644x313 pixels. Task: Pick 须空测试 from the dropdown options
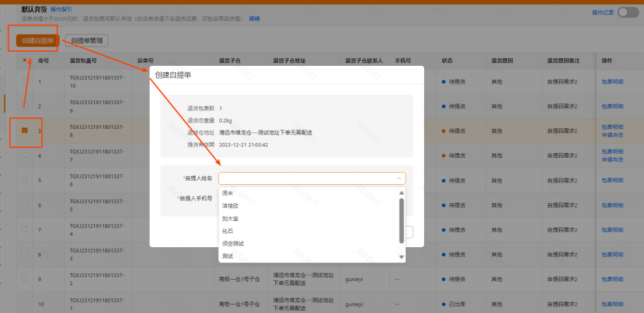click(233, 244)
